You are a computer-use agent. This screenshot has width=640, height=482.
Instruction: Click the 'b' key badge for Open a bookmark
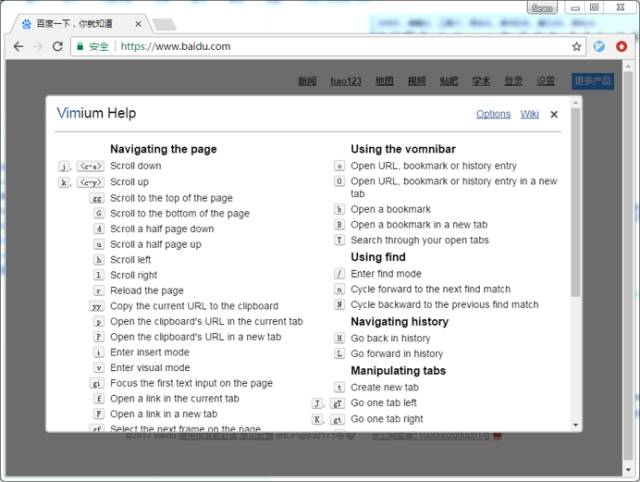pos(339,209)
